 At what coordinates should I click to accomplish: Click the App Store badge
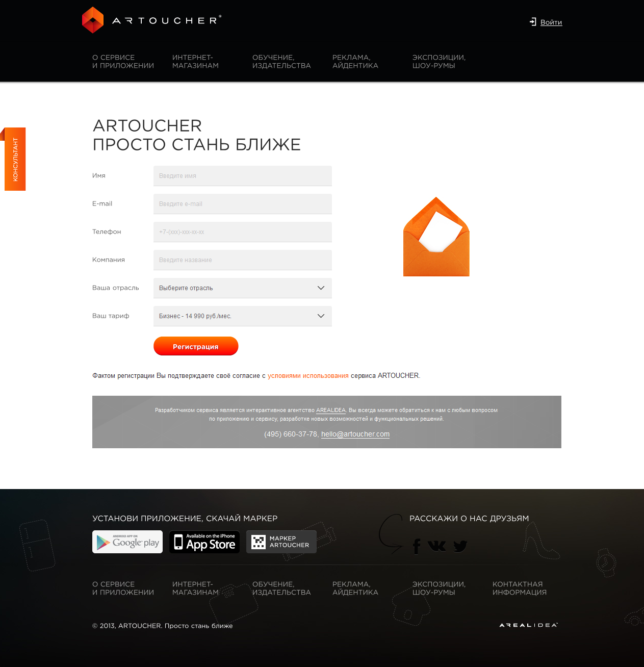coord(204,542)
